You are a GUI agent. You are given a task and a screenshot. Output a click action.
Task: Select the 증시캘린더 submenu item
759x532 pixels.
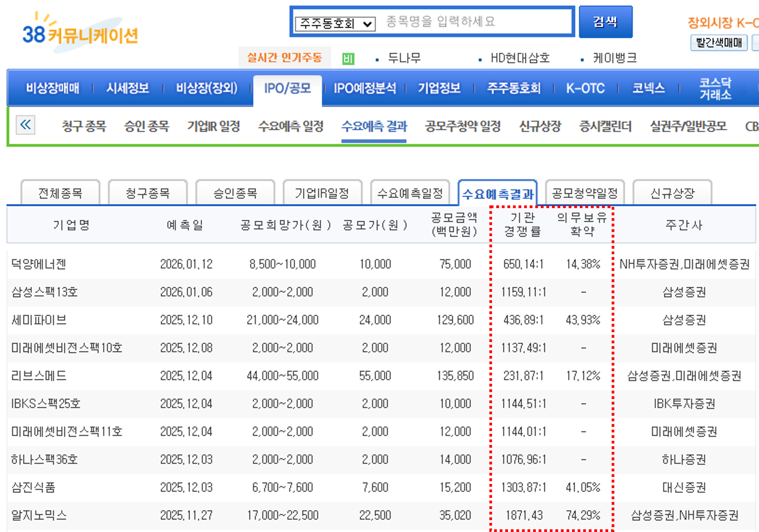[x=605, y=126]
